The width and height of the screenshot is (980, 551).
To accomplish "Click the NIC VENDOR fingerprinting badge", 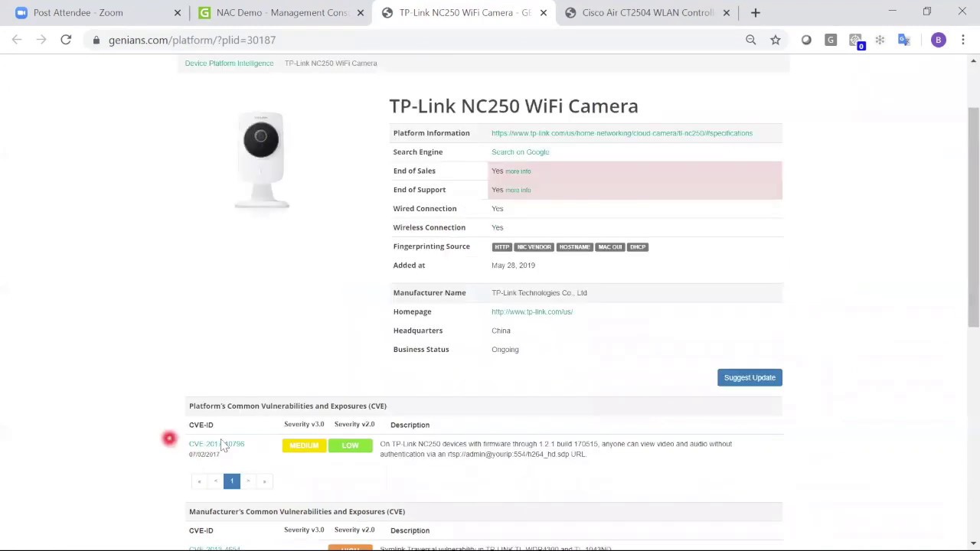I will pyautogui.click(x=534, y=246).
